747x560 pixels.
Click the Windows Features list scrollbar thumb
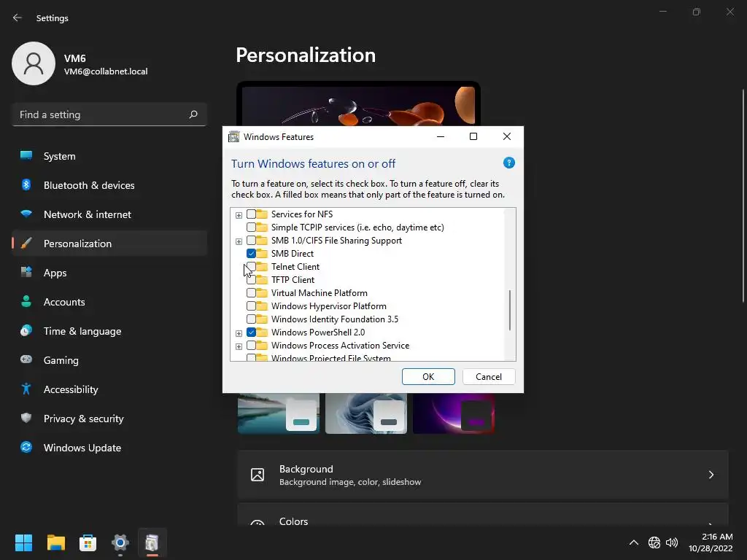point(510,310)
